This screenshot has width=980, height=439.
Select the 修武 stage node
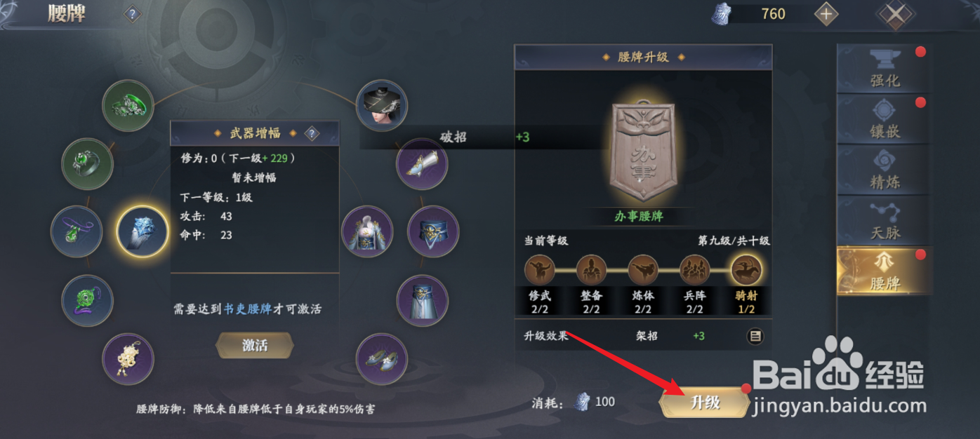(x=540, y=269)
